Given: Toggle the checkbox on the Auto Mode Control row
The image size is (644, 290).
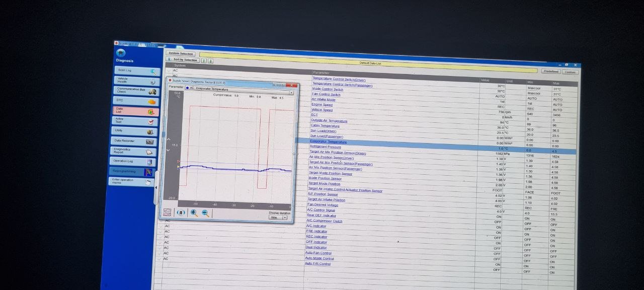Looking at the screenshot, I should point(159,253).
